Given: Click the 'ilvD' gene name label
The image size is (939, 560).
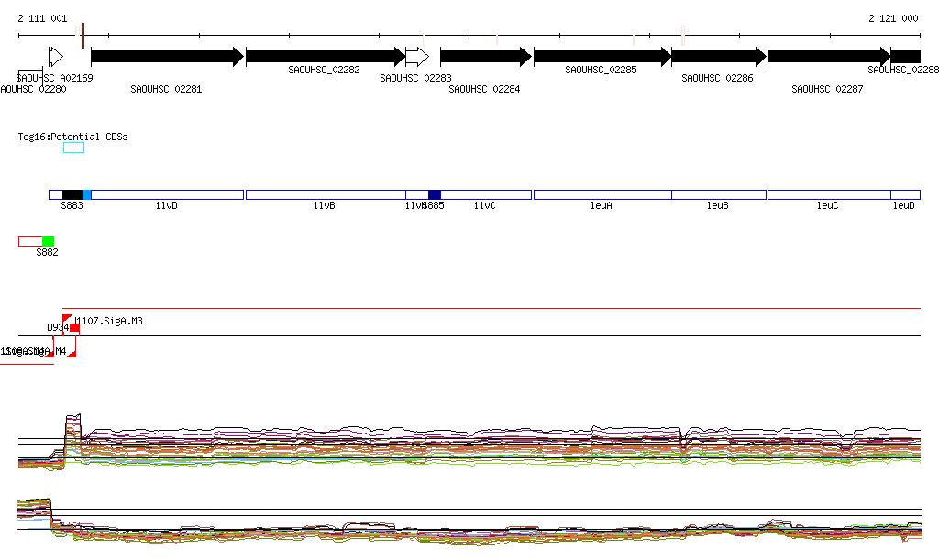Looking at the screenshot, I should 167,205.
